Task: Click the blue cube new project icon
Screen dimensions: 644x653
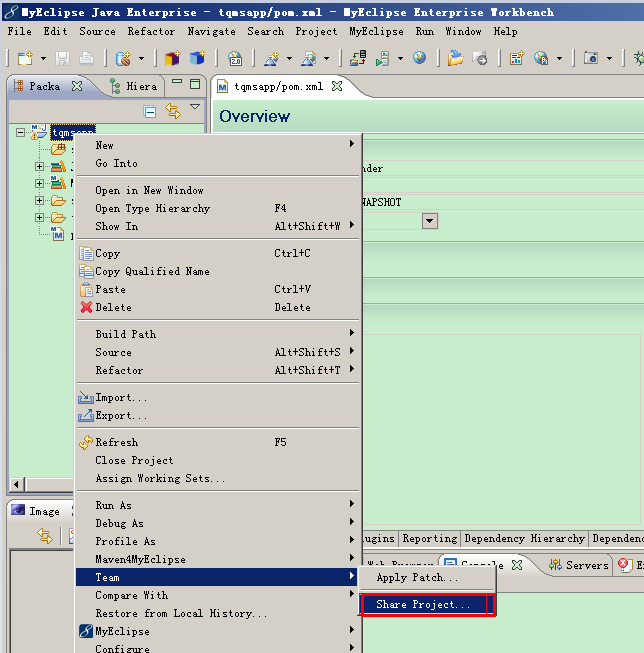Action: point(197,58)
